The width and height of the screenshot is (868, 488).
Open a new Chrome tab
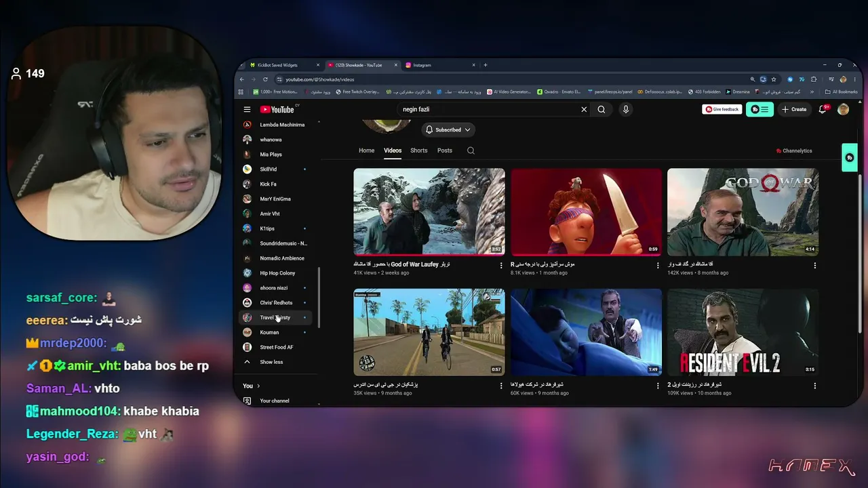click(x=486, y=65)
